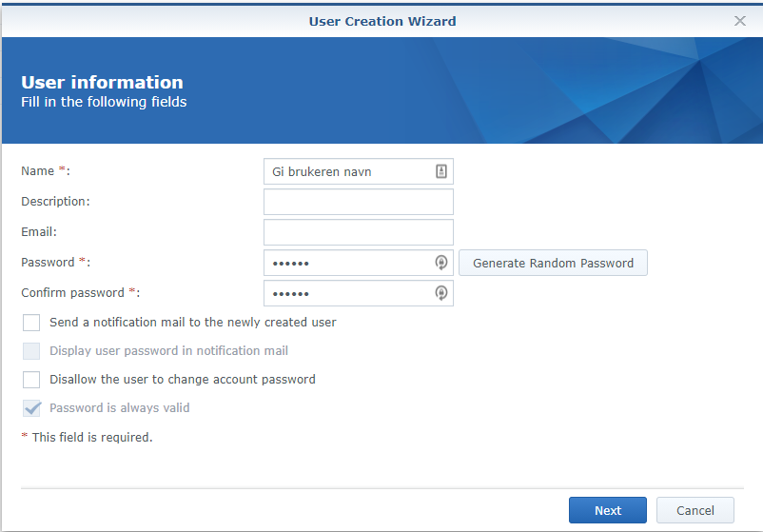
Task: Toggle Display user password in notification mail
Action: (x=32, y=351)
